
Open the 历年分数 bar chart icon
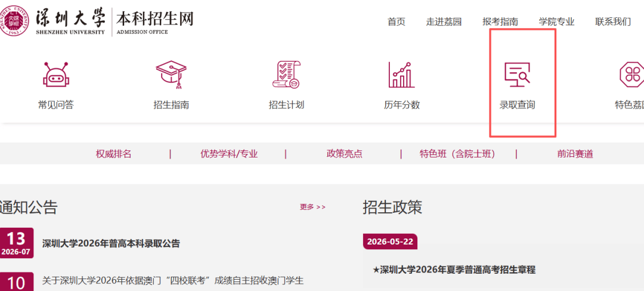click(x=401, y=75)
